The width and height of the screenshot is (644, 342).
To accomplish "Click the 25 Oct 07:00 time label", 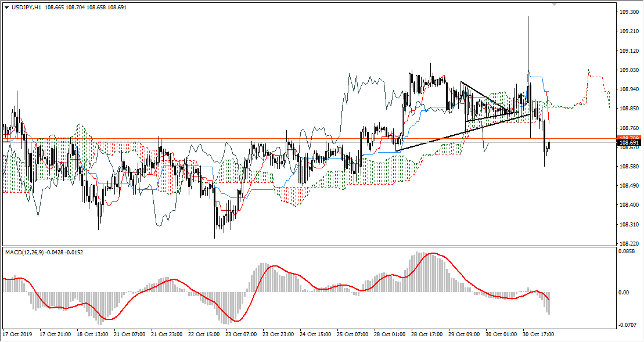I will click(x=353, y=334).
